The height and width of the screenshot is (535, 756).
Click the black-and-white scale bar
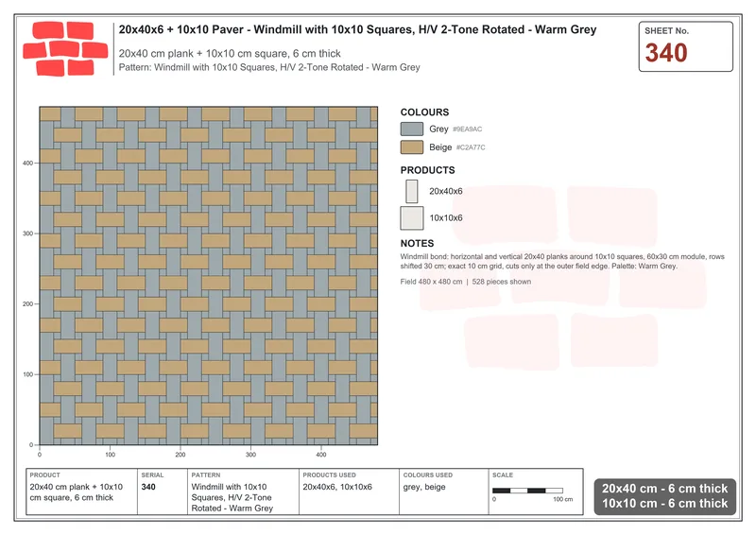coord(527,491)
